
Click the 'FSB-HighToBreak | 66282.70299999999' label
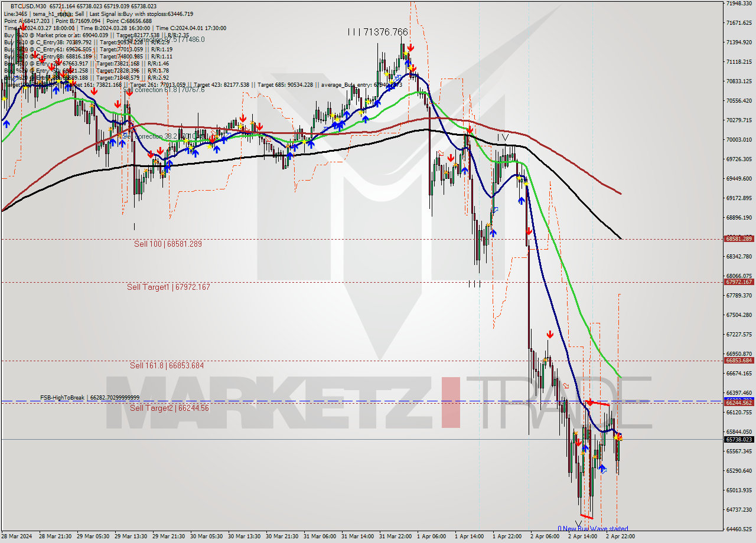click(90, 398)
